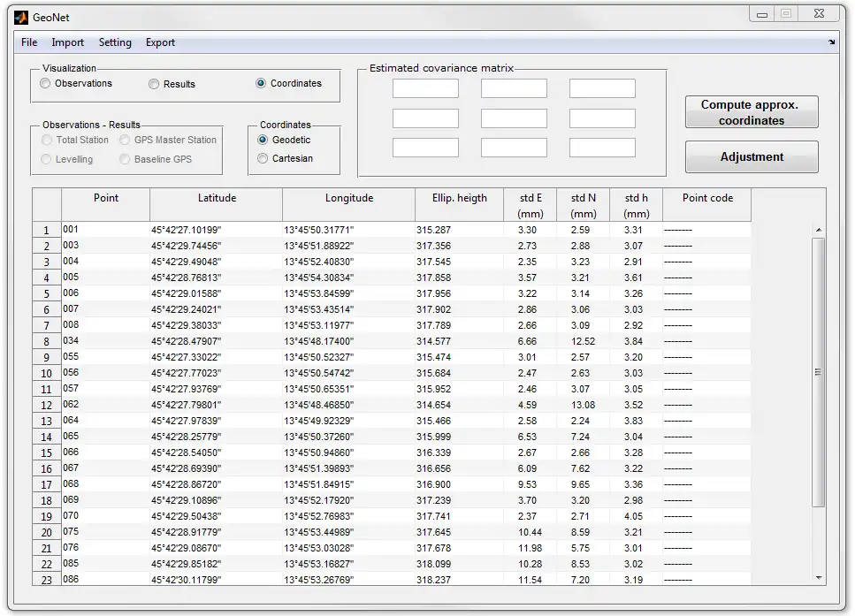855x616 pixels.
Task: Select the Coordinates visualization radio button
Action: click(261, 83)
